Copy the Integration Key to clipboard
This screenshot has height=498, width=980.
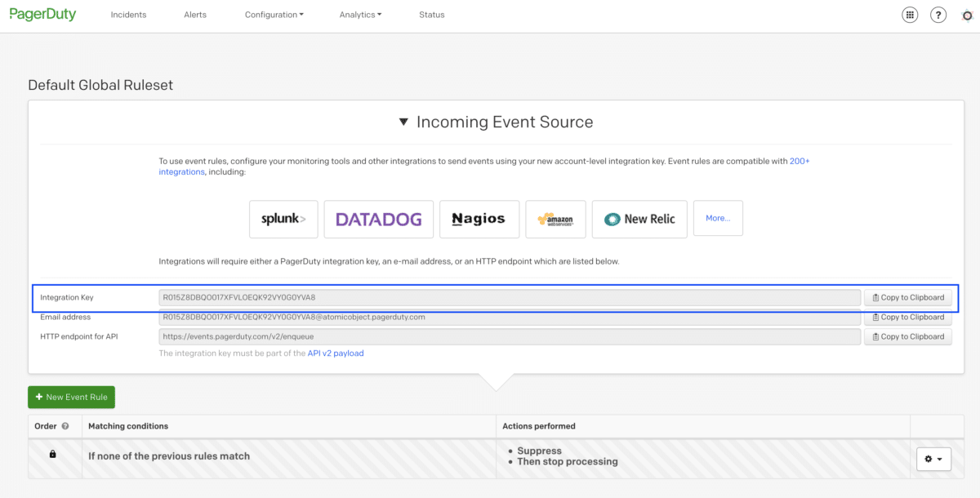pyautogui.click(x=908, y=297)
